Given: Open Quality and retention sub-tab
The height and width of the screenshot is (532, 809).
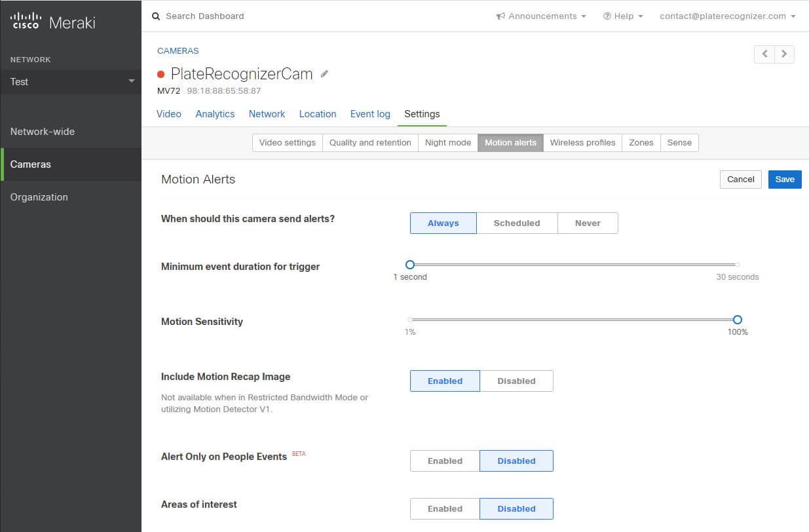Looking at the screenshot, I should [370, 142].
